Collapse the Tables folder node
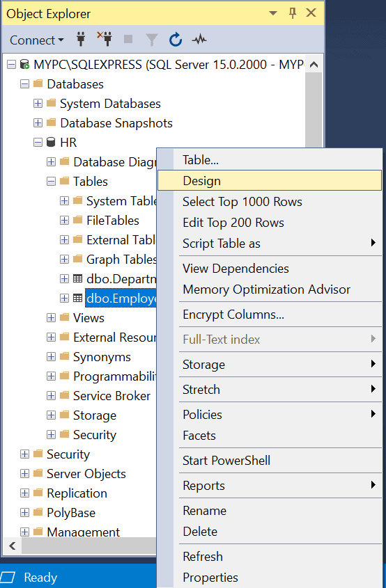Image resolution: width=386 pixels, height=588 pixels. point(51,182)
